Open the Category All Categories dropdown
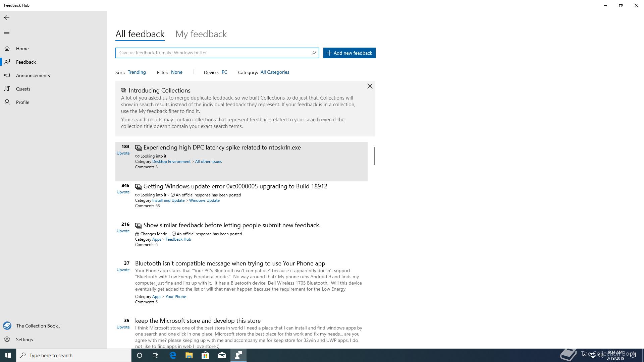 (274, 72)
